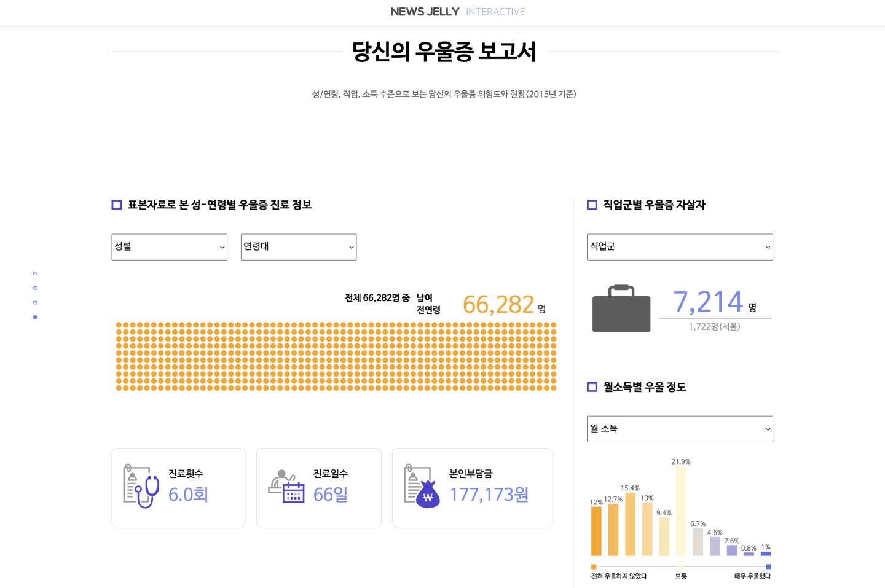Click the briefcase icon
The height and width of the screenshot is (588, 885).
(621, 309)
